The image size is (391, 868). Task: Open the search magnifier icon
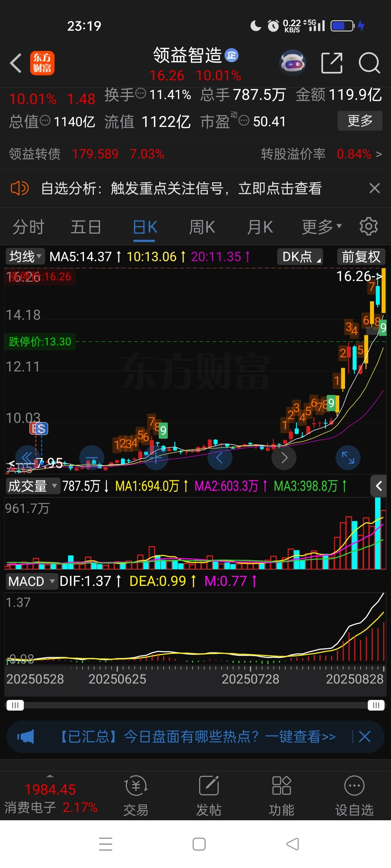(x=369, y=63)
